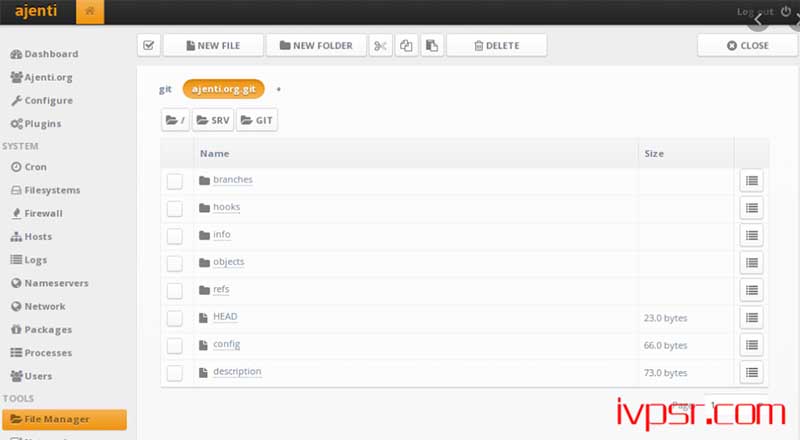Viewport: 800px width, 440px height.
Task: Open Nameservers in the sidebar
Action: point(49,283)
